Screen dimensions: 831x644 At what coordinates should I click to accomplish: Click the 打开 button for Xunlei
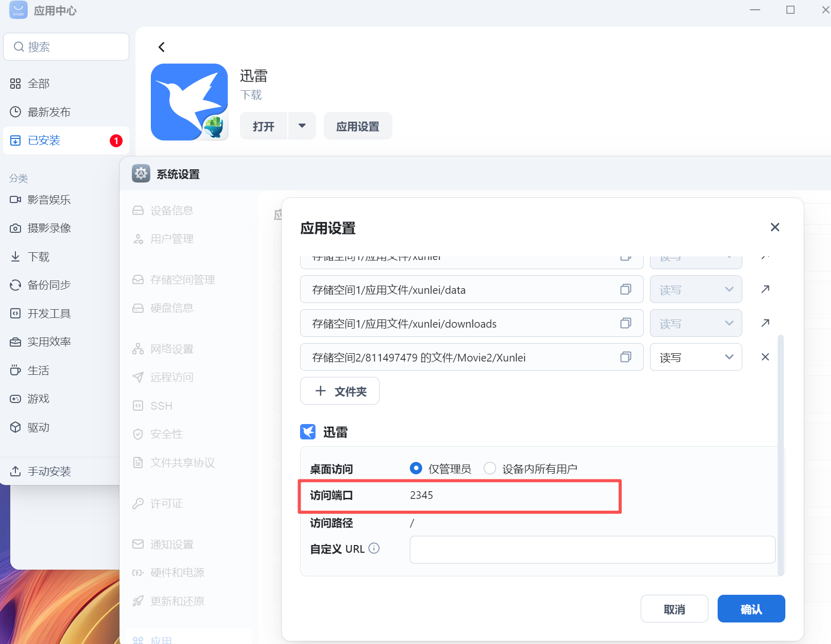click(x=264, y=126)
